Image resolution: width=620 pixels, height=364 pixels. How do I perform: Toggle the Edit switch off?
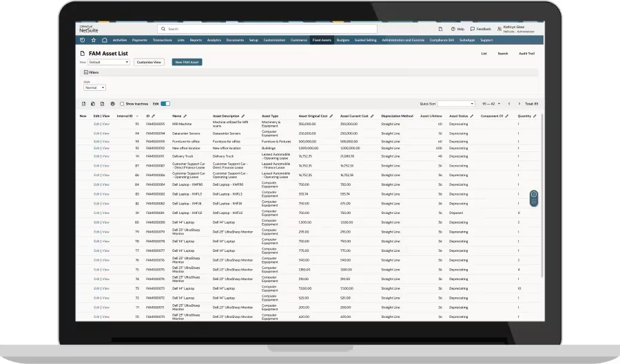(165, 104)
